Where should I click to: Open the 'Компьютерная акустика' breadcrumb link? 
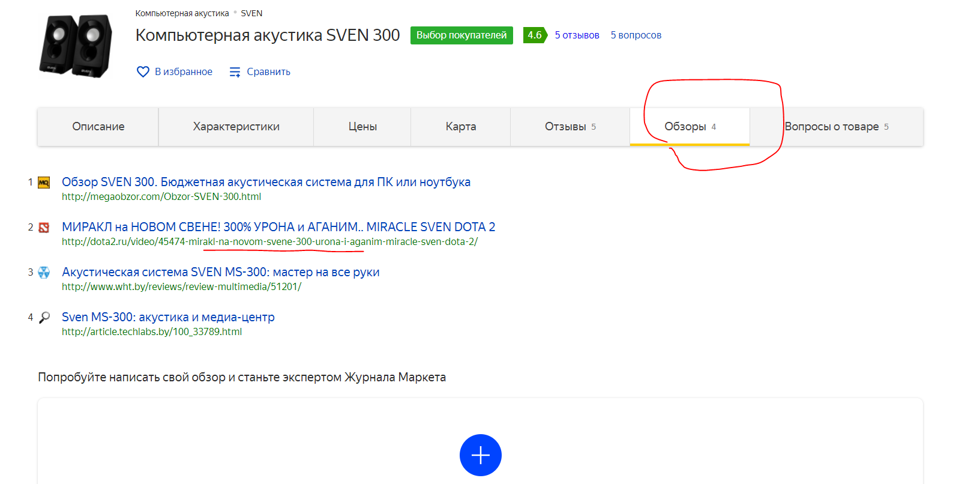182,13
